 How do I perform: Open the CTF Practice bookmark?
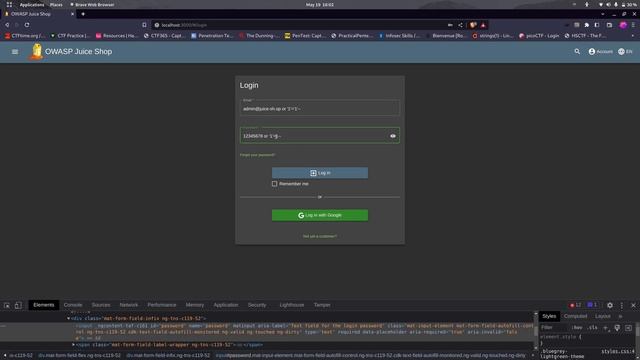click(x=70, y=36)
